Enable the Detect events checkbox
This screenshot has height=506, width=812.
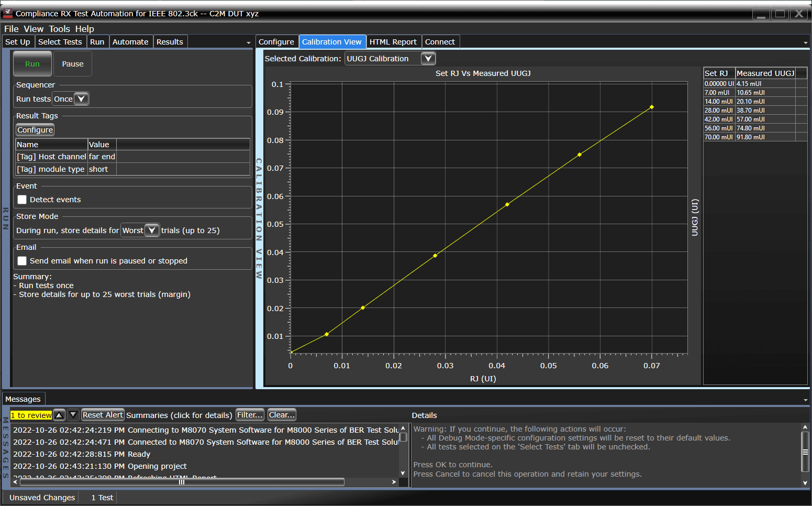coord(21,200)
